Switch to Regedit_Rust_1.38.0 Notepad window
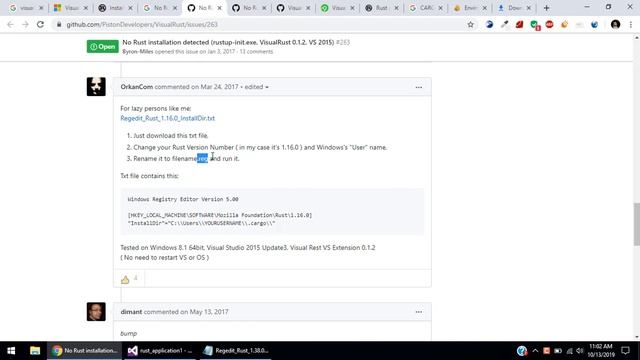Image resolution: width=640 pixels, height=360 pixels. coord(236,351)
